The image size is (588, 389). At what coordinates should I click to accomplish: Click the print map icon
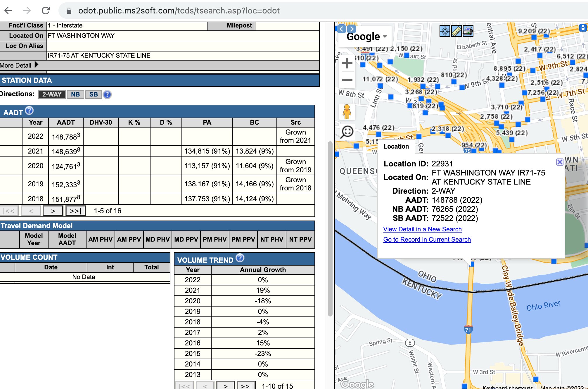[x=468, y=31]
